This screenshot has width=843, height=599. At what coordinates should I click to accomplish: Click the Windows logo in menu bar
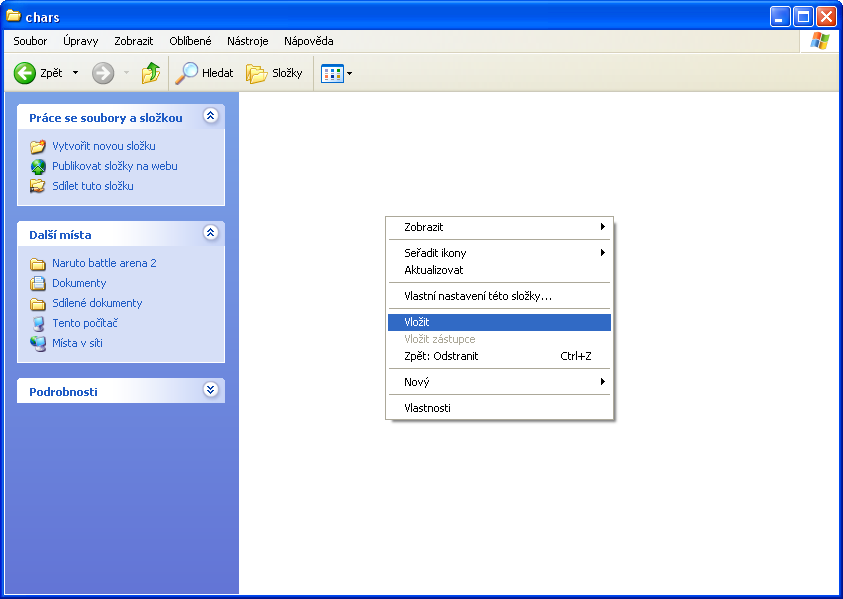pos(820,41)
